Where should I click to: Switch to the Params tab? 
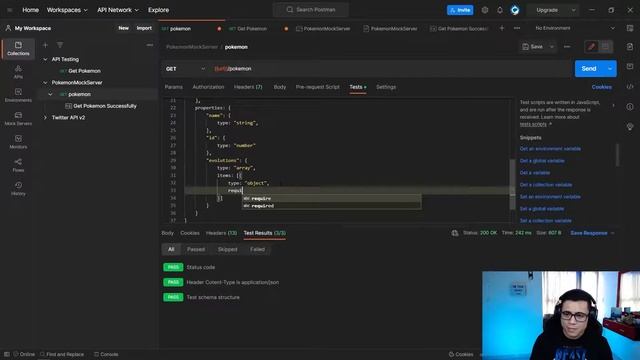click(x=173, y=87)
